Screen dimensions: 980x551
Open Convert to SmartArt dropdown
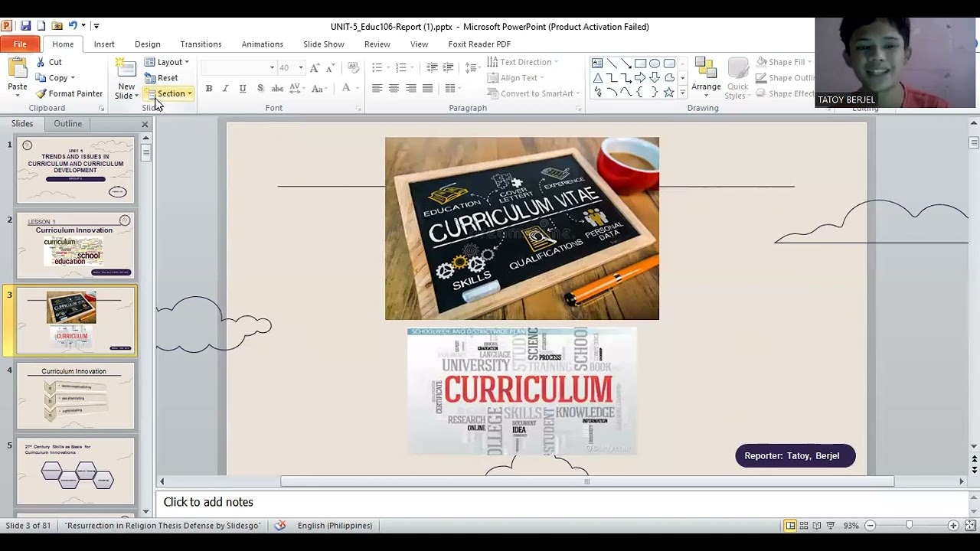[534, 93]
